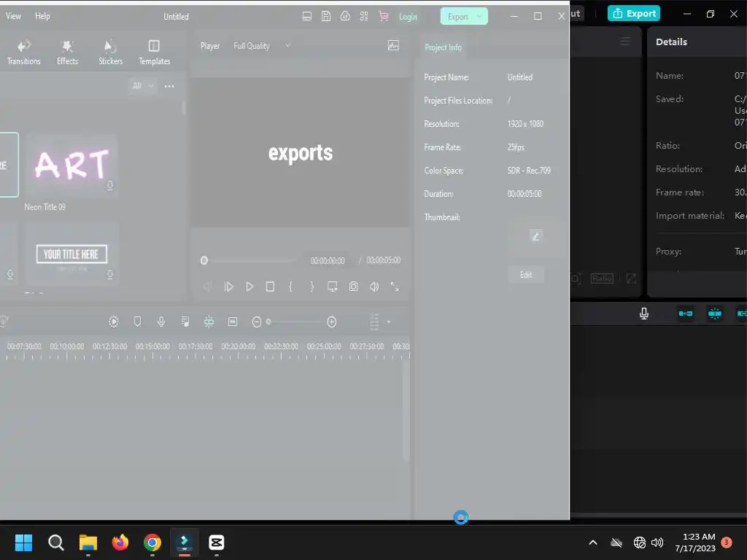
Task: Click the audio track list icon on timeline toolbar
Action: coord(185,322)
